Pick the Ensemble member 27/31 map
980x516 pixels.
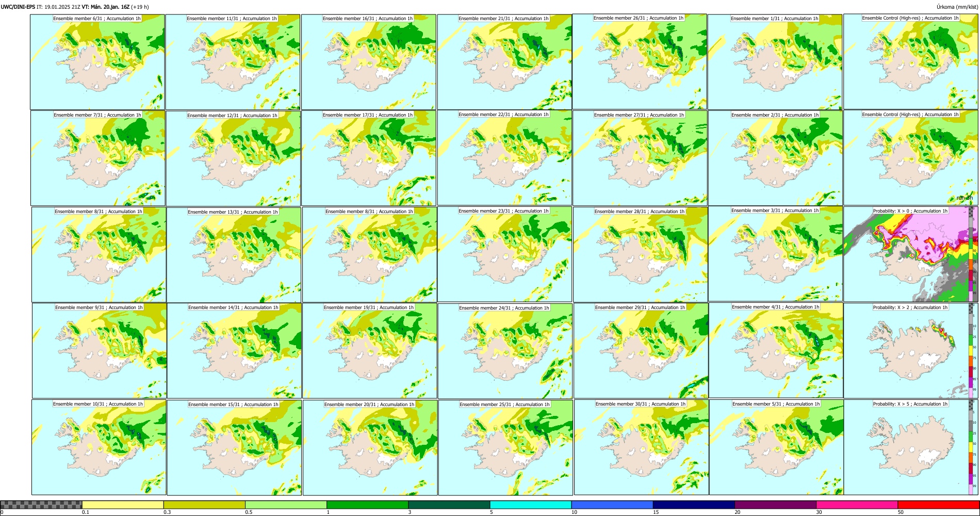tap(640, 158)
